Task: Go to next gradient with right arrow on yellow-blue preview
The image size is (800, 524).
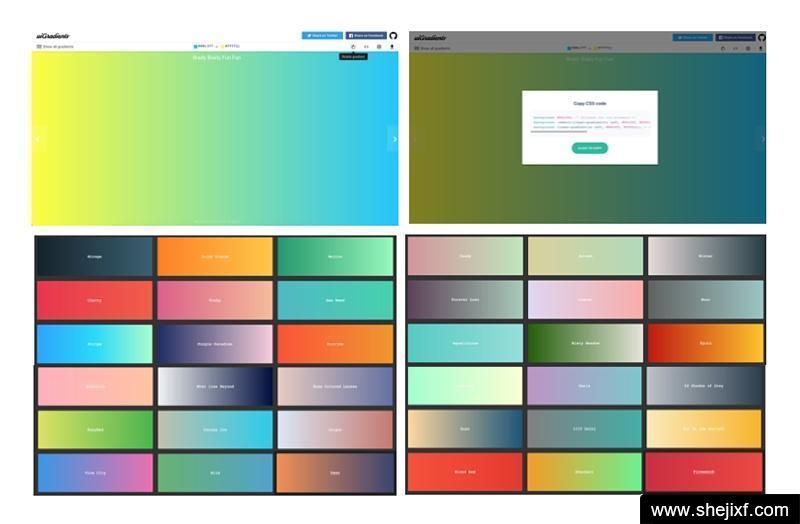Action: coord(393,139)
